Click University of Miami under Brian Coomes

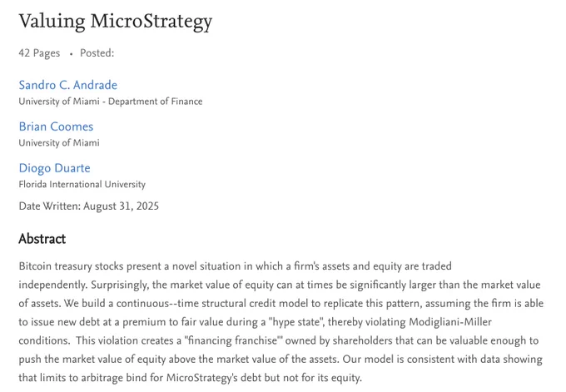tap(59, 143)
